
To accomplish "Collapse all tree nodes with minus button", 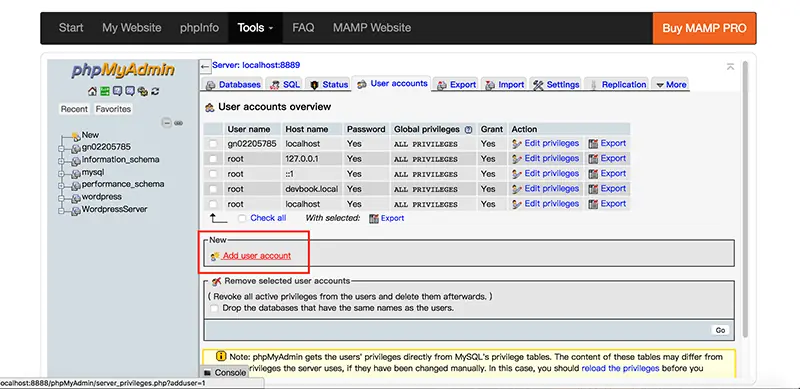I will pos(166,123).
